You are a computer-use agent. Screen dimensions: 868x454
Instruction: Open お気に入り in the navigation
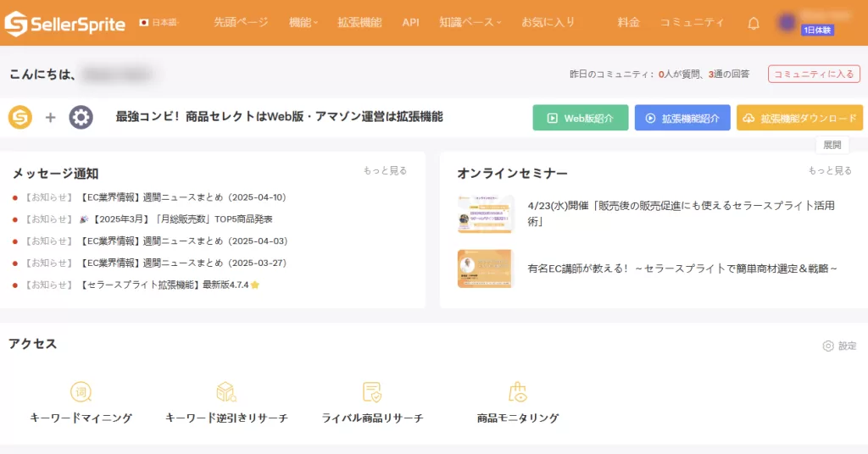[548, 23]
